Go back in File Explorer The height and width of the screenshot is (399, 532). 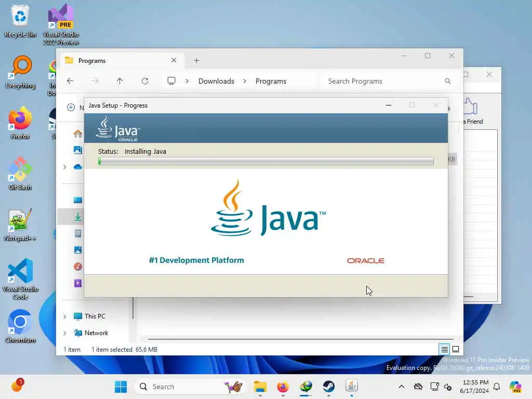[70, 81]
